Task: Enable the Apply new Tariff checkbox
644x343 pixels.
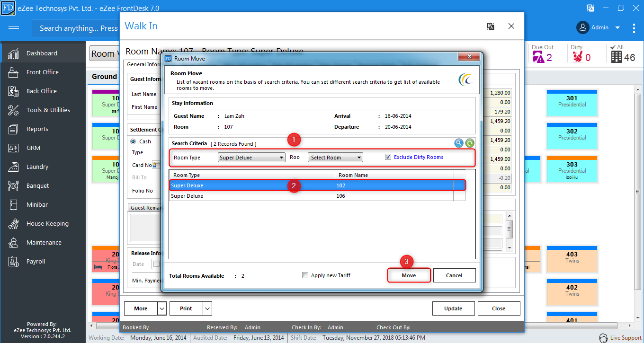Action: point(305,275)
